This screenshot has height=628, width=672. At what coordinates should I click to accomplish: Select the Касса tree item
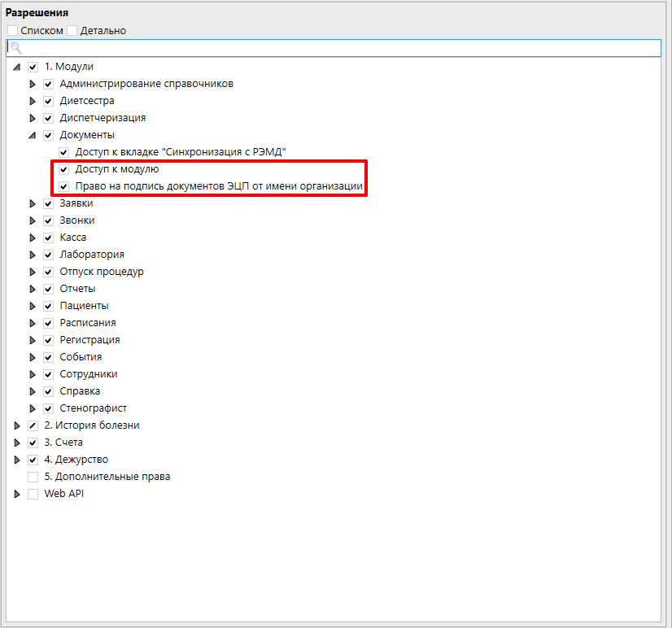pos(72,238)
